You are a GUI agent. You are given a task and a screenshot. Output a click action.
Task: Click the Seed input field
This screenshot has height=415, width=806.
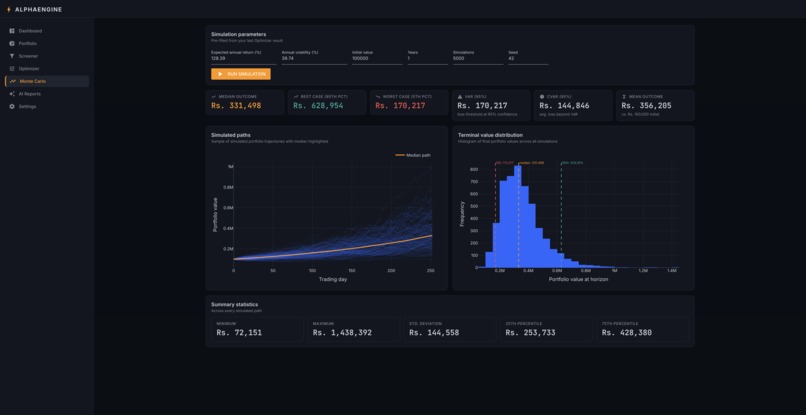coord(528,59)
